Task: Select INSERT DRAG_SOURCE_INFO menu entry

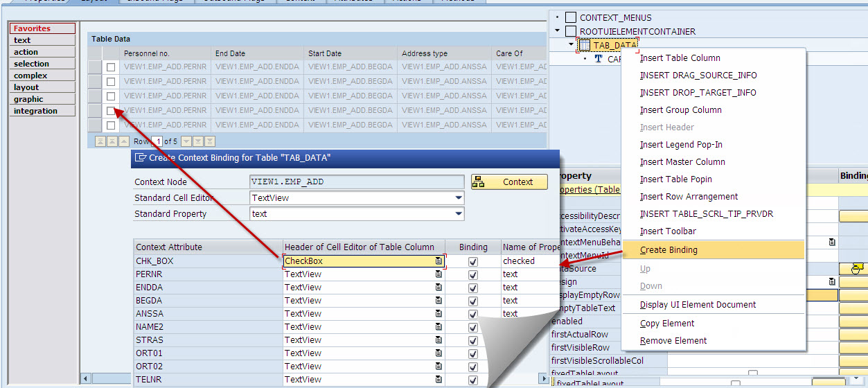Action: [698, 76]
